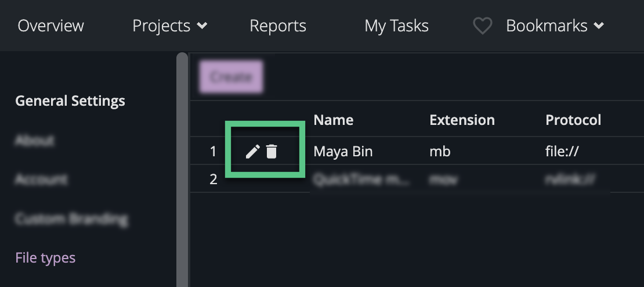
Task: Go to the Overview page
Action: click(51, 26)
